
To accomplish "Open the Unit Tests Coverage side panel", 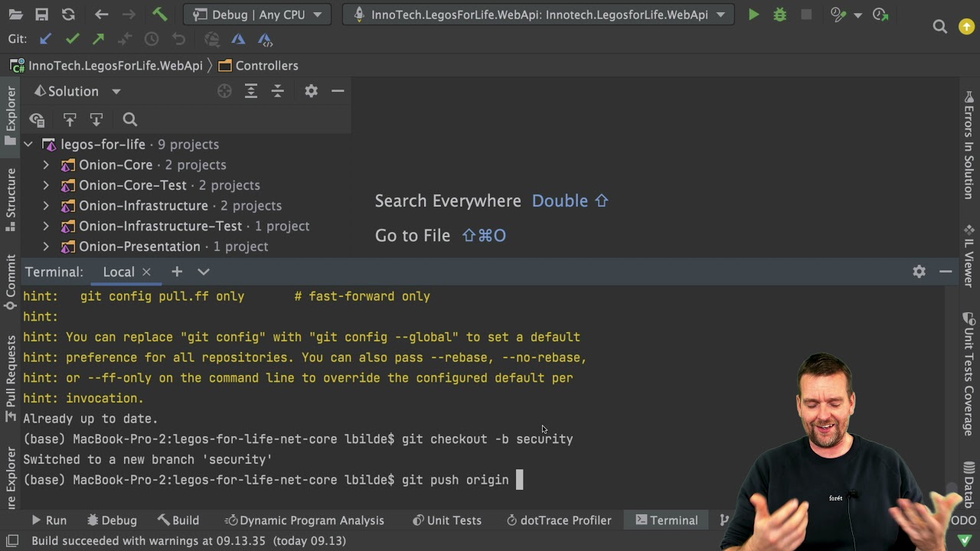I will point(969,375).
